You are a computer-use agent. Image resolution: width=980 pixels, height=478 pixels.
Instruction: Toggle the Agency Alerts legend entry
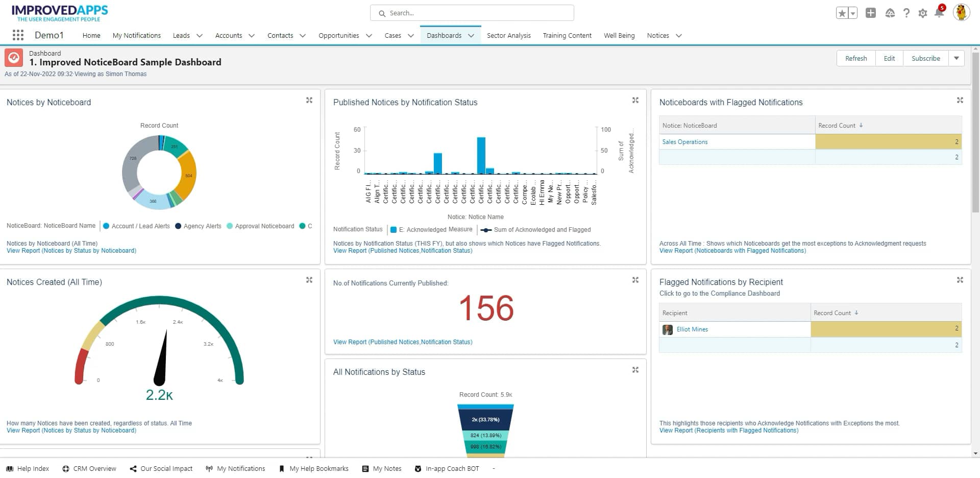[198, 226]
